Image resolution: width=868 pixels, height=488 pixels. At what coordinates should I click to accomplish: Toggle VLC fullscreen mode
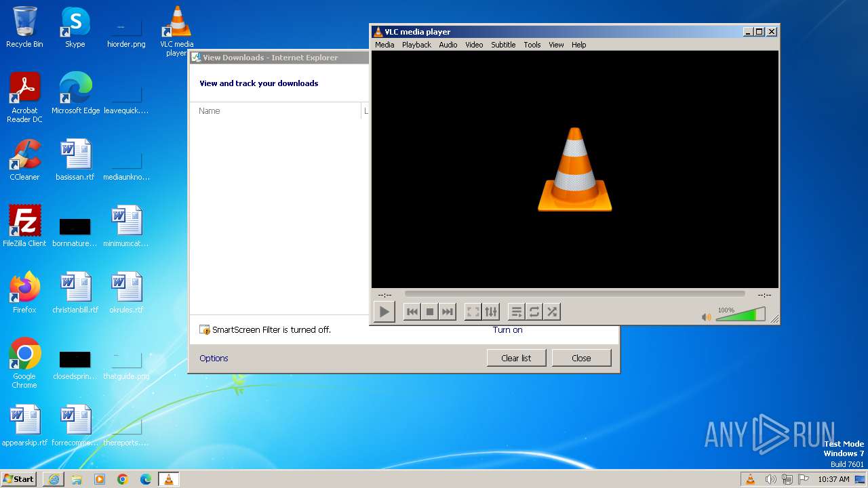tap(473, 312)
